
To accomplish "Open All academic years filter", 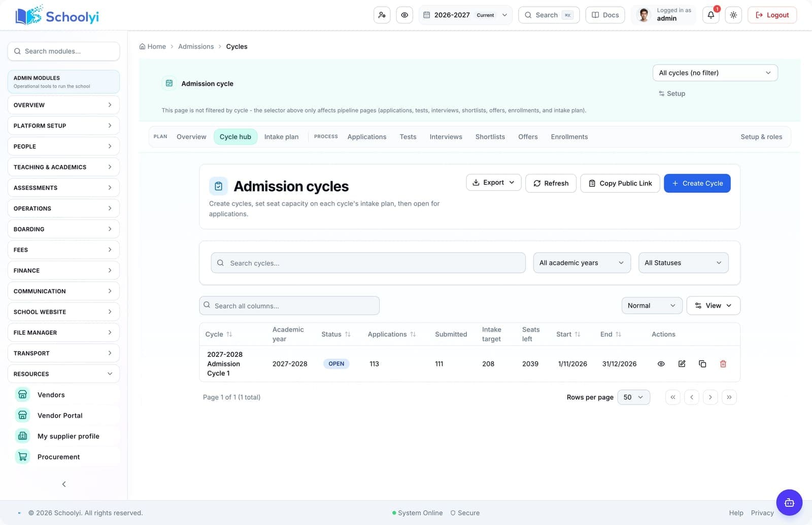I will click(x=582, y=262).
